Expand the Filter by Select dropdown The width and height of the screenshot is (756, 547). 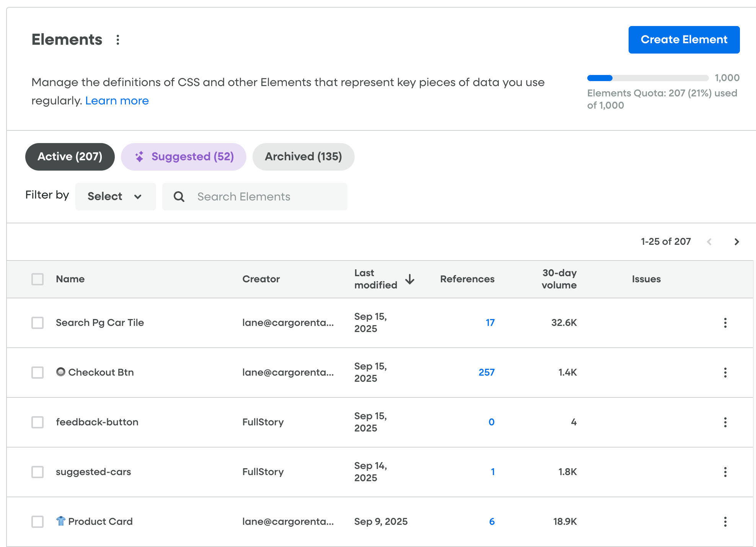tap(115, 197)
